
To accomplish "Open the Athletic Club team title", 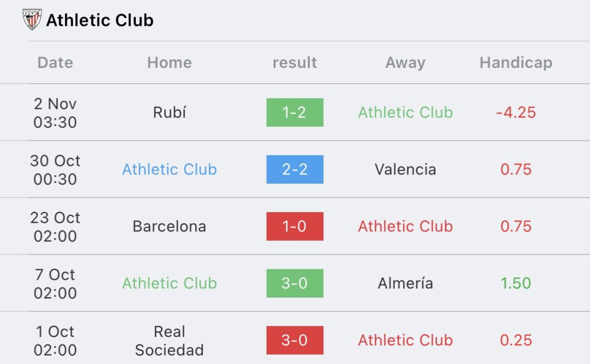I will [x=100, y=20].
